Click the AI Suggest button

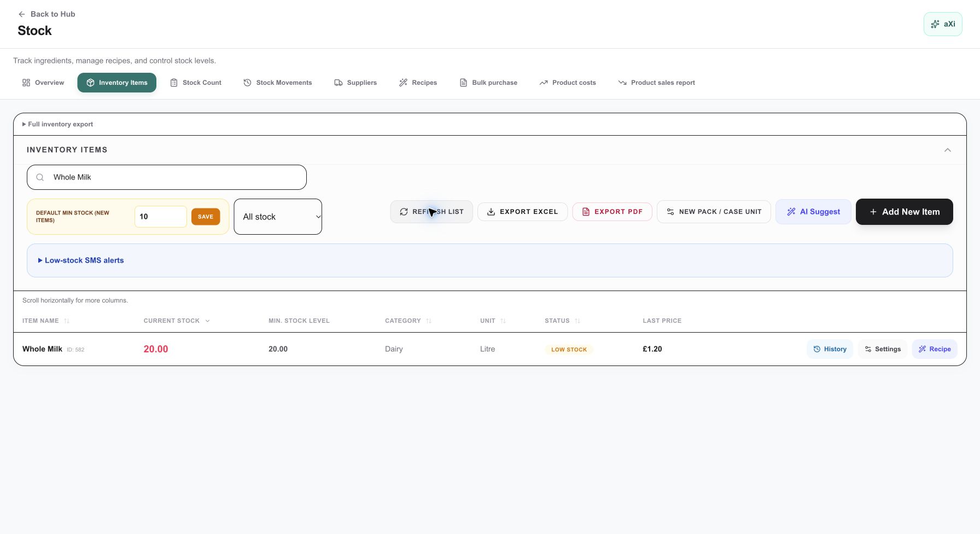813,212
